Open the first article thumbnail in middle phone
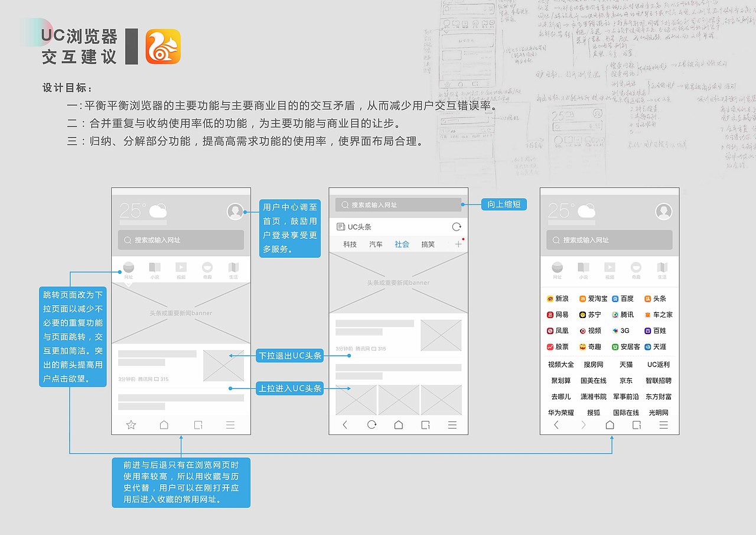 click(441, 335)
